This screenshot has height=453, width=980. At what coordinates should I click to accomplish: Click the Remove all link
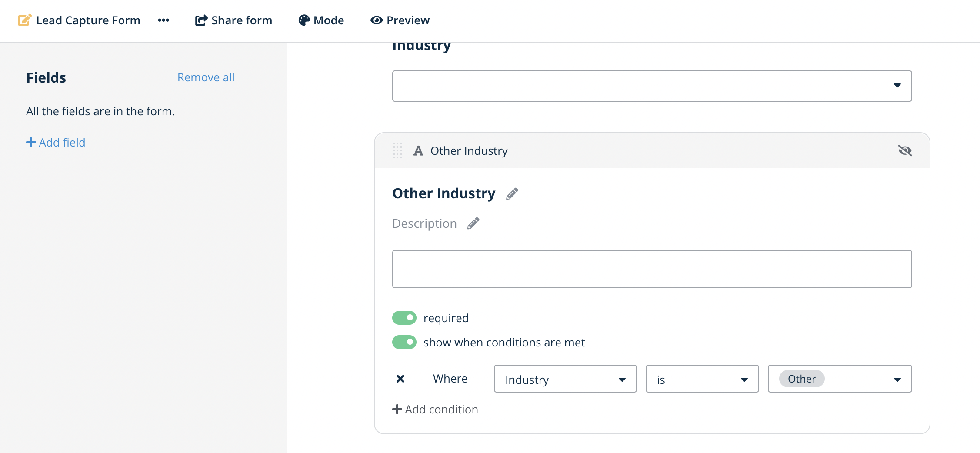pyautogui.click(x=206, y=77)
